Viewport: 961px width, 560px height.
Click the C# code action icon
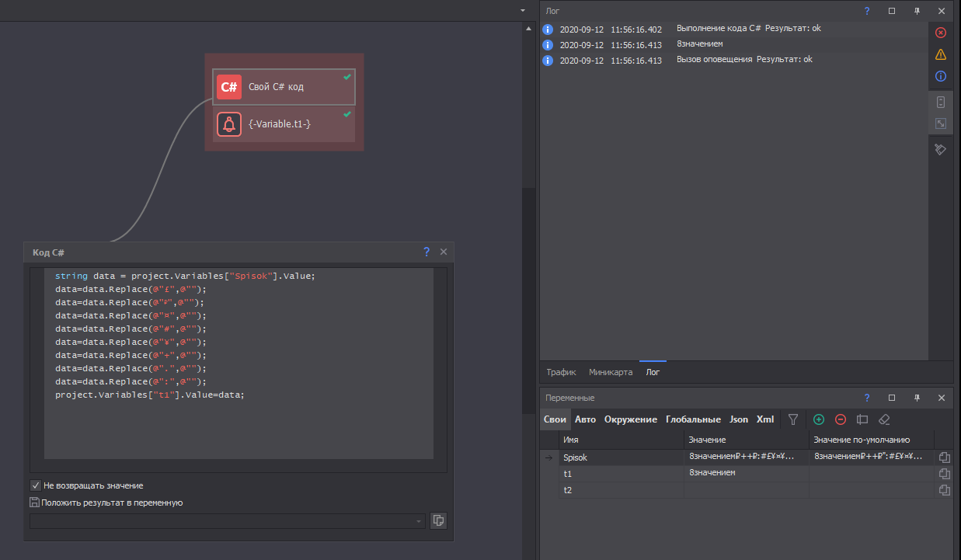(x=228, y=87)
